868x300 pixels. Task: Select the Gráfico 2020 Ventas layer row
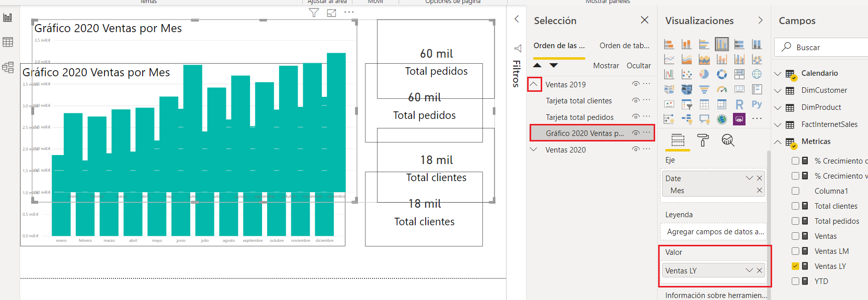[592, 133]
